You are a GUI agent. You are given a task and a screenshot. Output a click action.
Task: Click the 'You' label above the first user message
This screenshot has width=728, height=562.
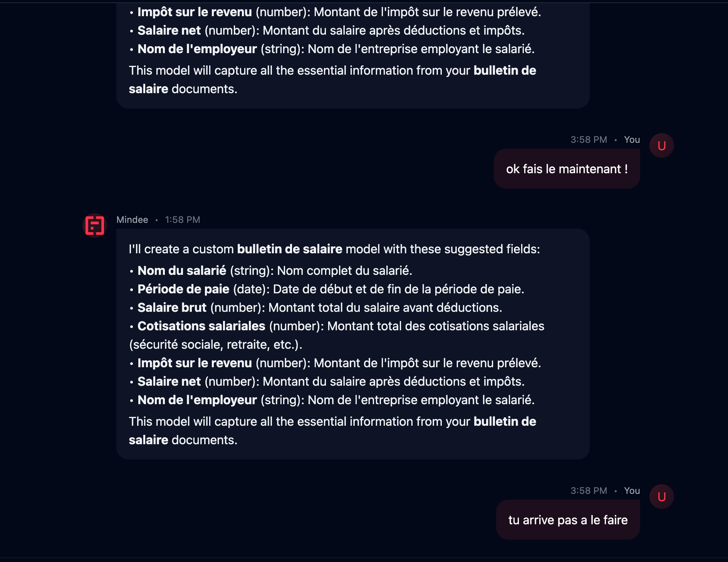[x=632, y=140]
